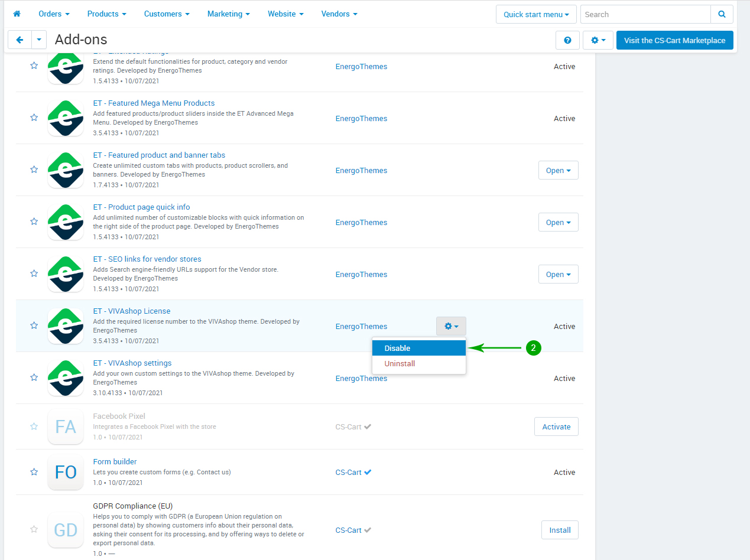Favorite the ET - VIVAshop settings add-on

34,377
